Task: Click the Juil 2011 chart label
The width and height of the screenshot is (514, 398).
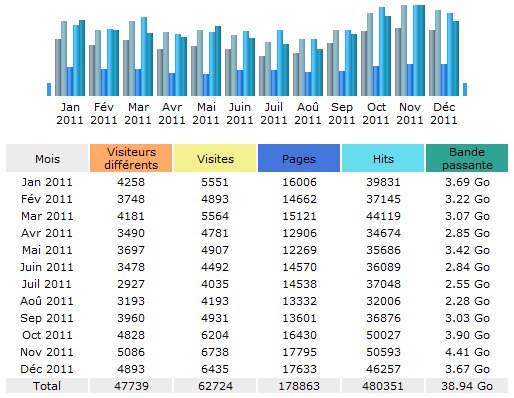Action: click(x=274, y=113)
